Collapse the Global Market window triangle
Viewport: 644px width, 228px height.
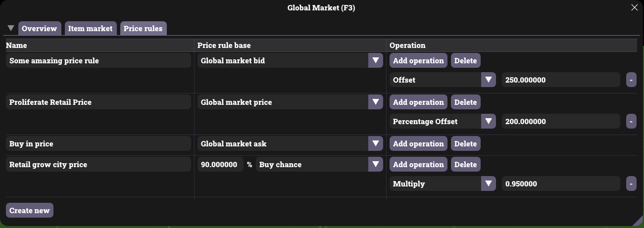[x=11, y=28]
